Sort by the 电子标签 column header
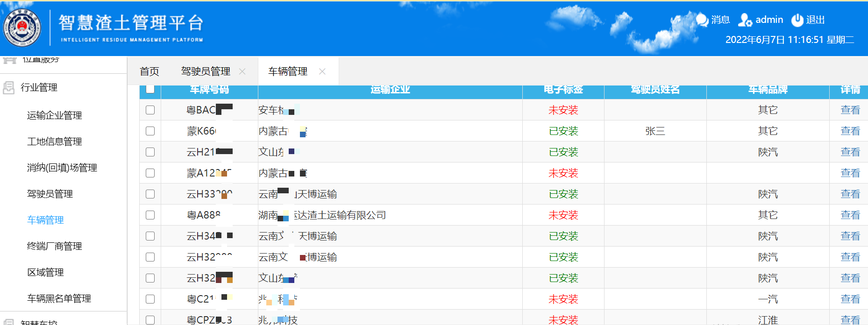Viewport: 868px width, 325px height. (563, 90)
